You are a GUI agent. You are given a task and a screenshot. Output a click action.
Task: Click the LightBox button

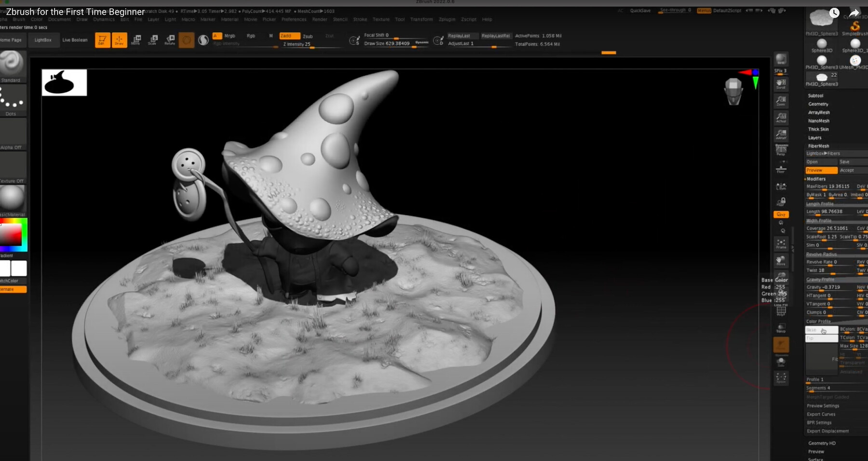point(43,40)
